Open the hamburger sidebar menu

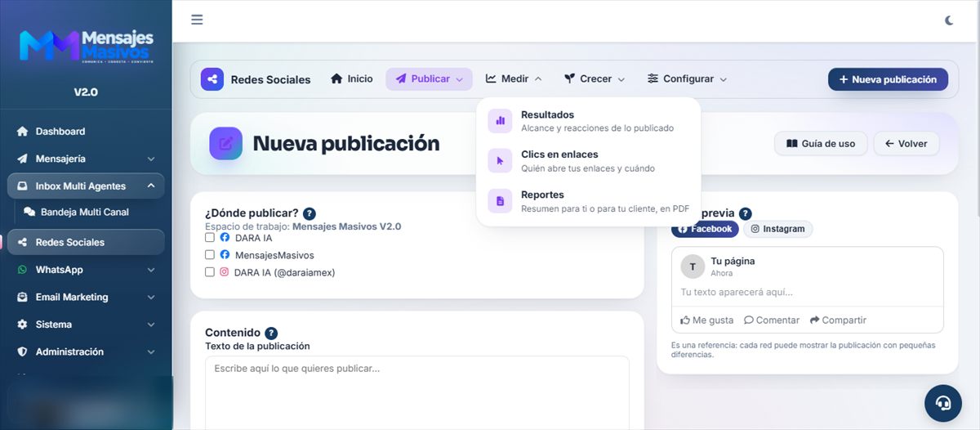[197, 20]
